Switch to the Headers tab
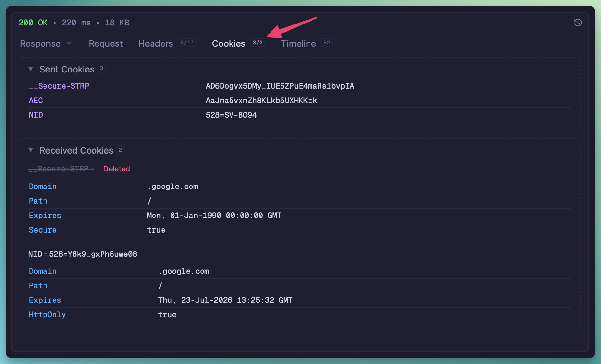The width and height of the screenshot is (601, 364). (155, 43)
